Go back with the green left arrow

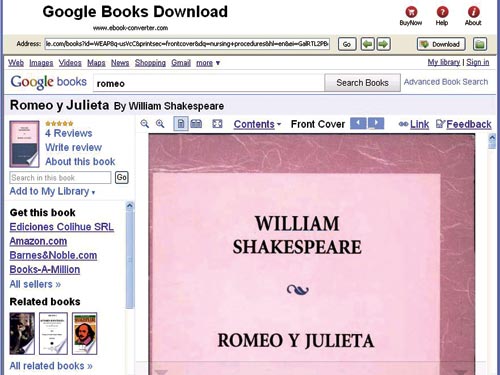click(x=368, y=44)
